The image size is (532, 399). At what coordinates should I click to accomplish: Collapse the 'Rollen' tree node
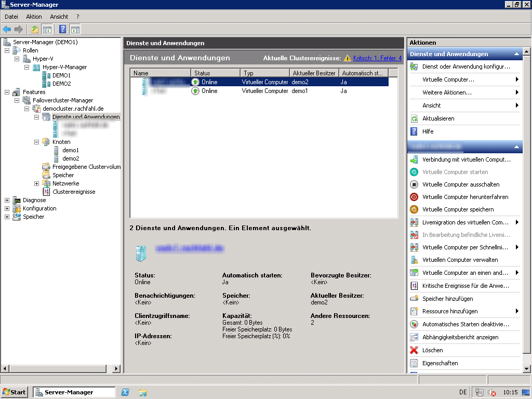(x=7, y=50)
